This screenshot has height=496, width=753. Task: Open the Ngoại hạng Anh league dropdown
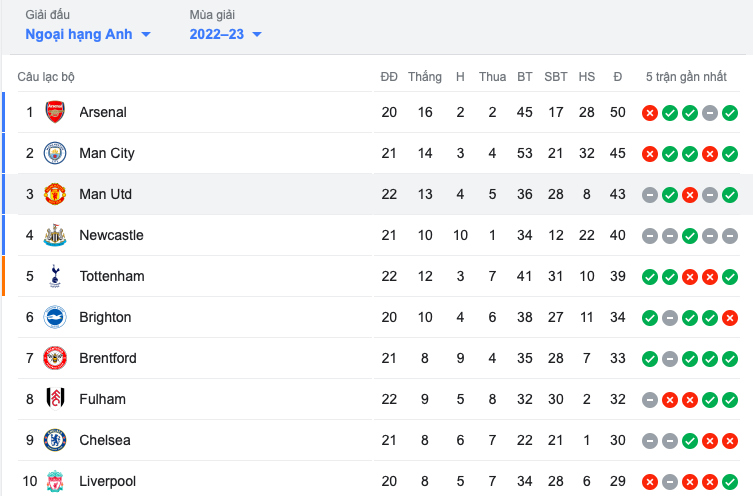pyautogui.click(x=88, y=34)
